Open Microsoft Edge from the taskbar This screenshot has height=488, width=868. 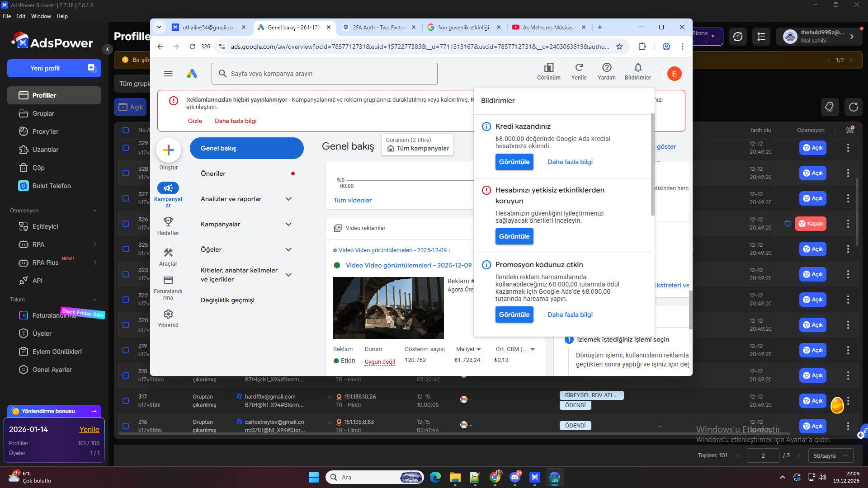(x=435, y=477)
